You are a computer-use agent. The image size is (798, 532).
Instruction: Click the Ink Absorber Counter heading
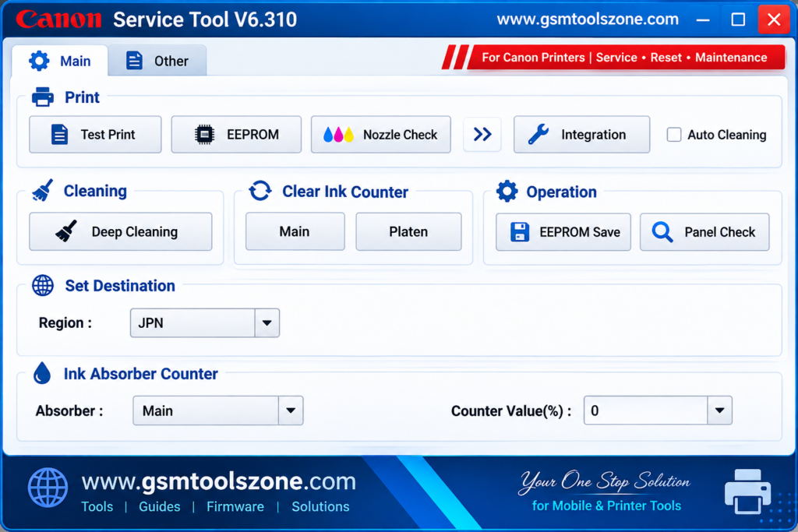(x=140, y=374)
